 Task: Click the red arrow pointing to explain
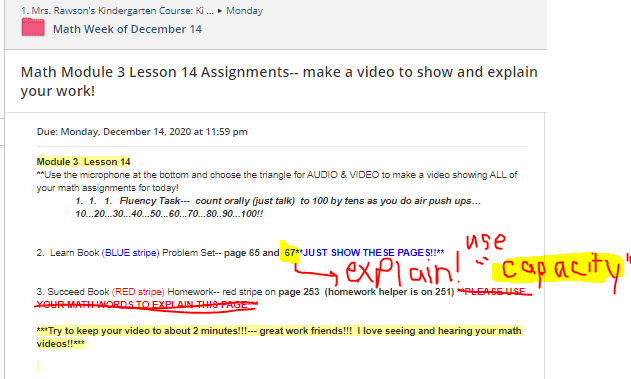pos(316,273)
